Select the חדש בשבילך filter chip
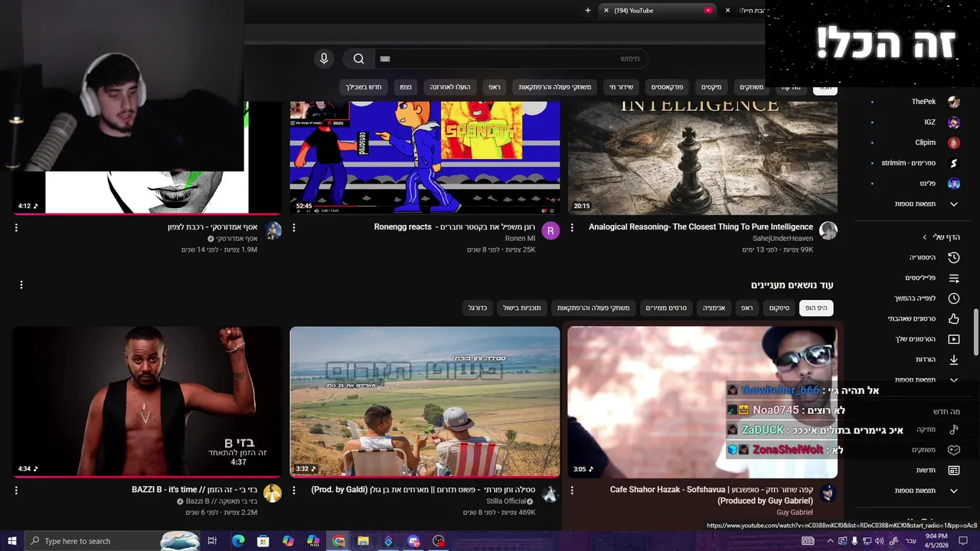 [x=363, y=87]
